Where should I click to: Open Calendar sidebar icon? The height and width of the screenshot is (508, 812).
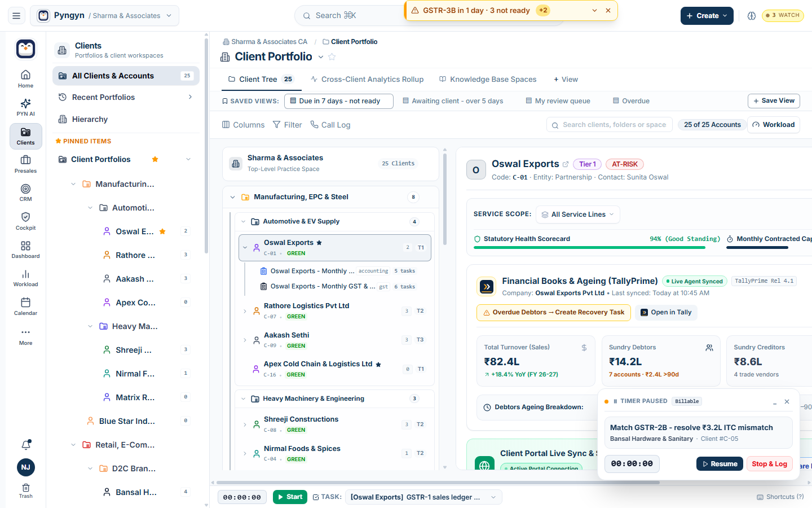pos(25,306)
